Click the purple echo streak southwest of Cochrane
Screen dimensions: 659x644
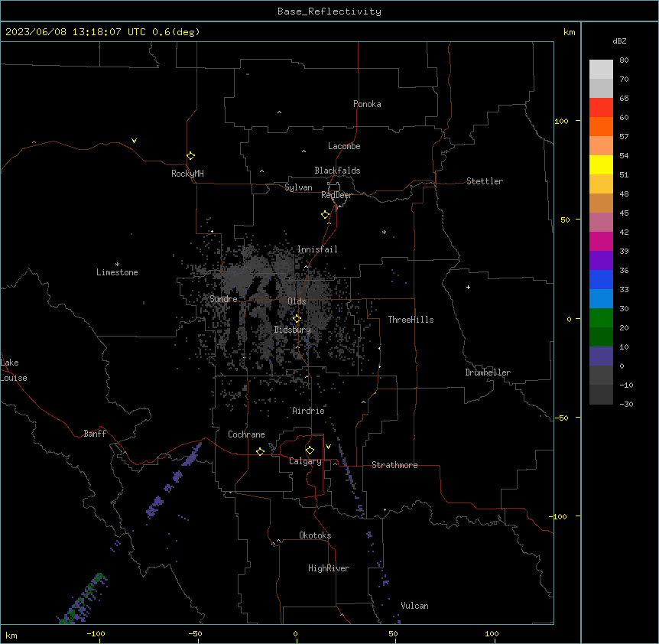[x=173, y=481]
